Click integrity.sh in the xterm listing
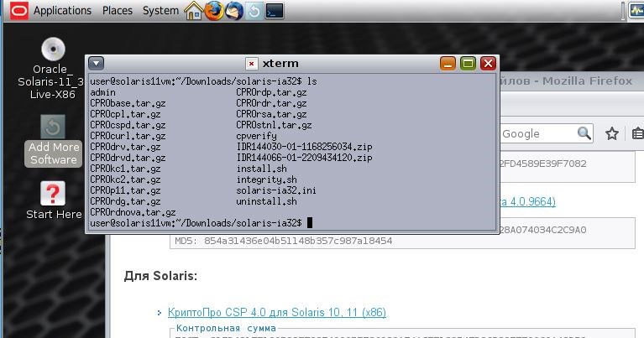Screen dimensions: 644x338 pyautogui.click(x=266, y=179)
